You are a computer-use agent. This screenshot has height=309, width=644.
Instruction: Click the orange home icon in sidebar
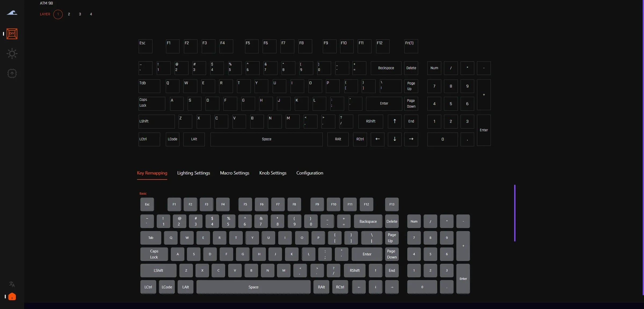[12, 296]
